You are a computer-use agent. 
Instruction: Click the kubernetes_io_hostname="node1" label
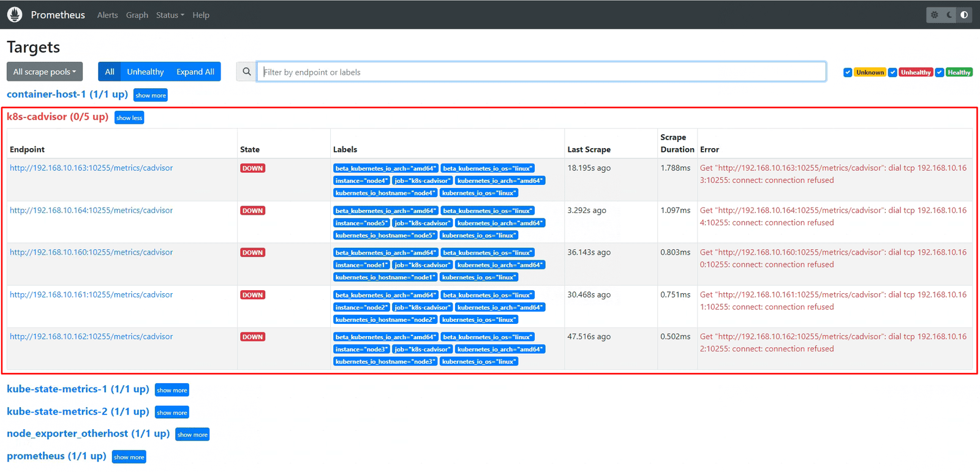click(385, 277)
